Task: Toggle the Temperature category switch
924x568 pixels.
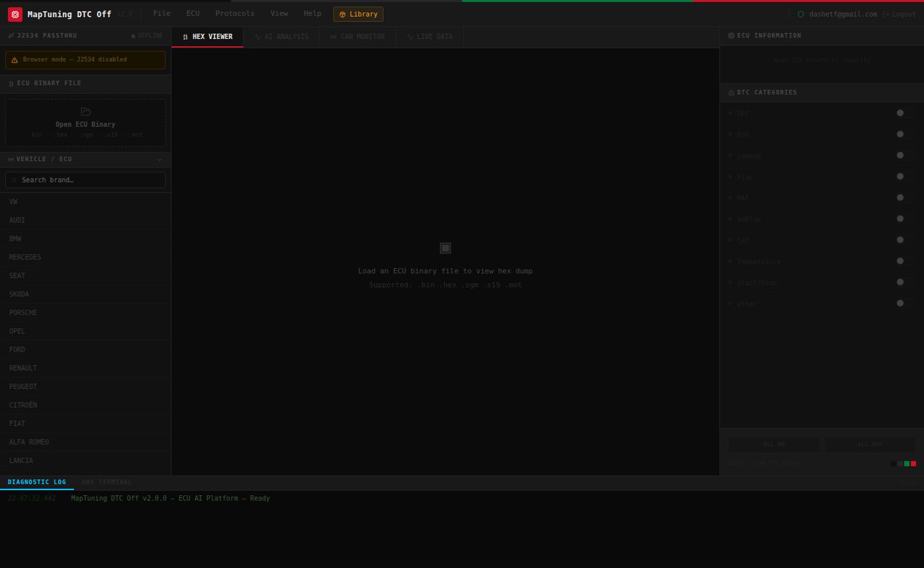Action: (906, 261)
